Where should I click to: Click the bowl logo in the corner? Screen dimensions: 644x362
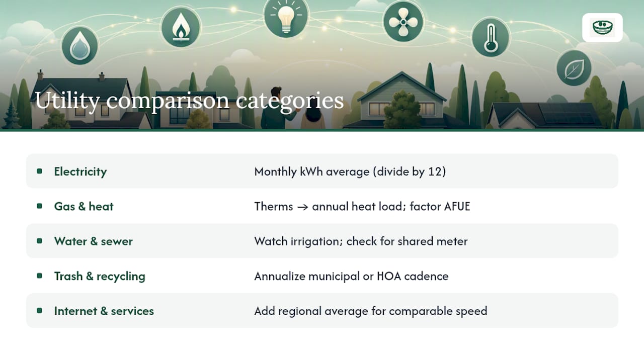pos(602,28)
